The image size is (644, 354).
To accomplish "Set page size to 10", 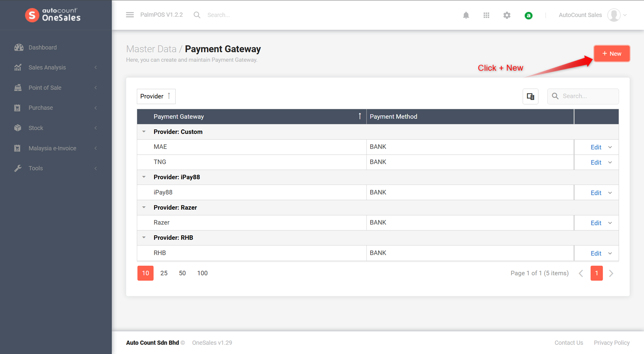I will pyautogui.click(x=145, y=273).
